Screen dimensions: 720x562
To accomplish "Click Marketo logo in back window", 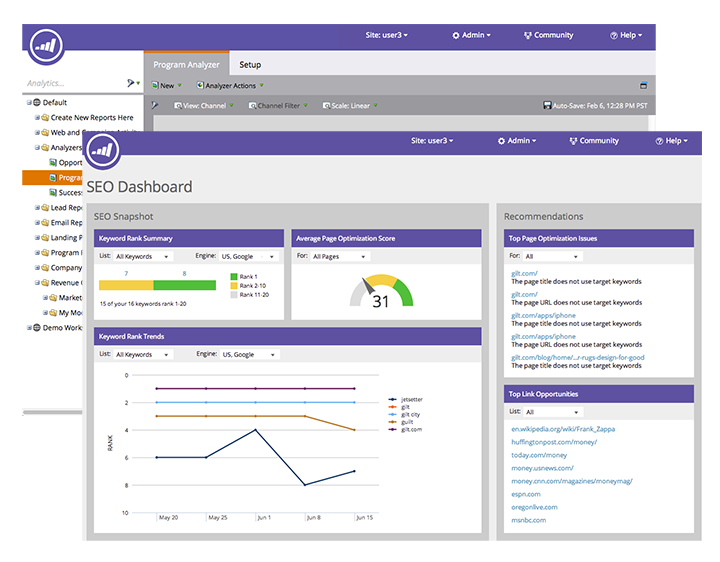I will pos(46,46).
